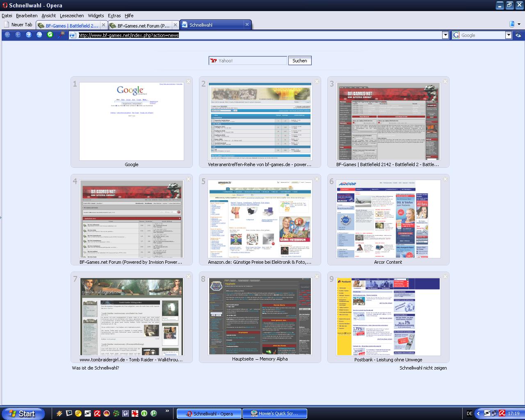Click the red Avira umbrella quick launch icon
525x420 pixels.
tap(97, 413)
